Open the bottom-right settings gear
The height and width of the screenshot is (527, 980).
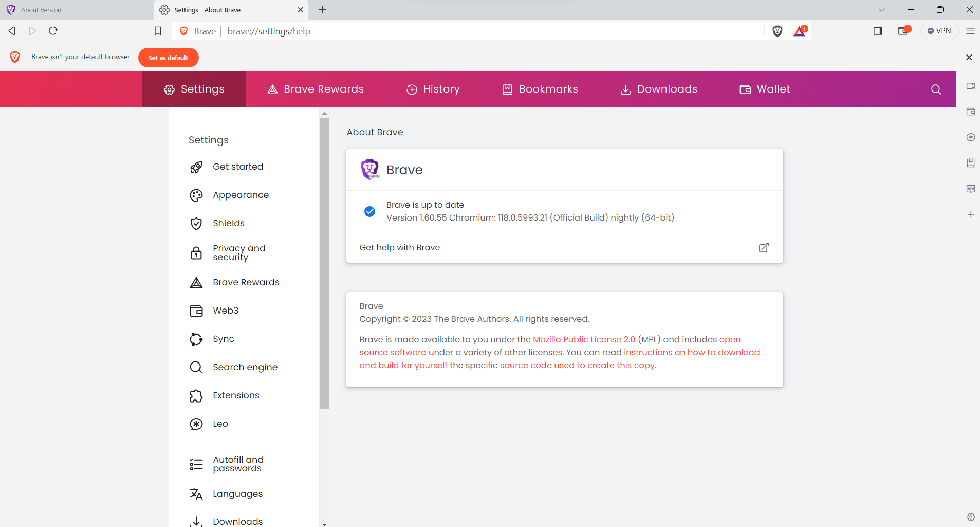tap(971, 517)
